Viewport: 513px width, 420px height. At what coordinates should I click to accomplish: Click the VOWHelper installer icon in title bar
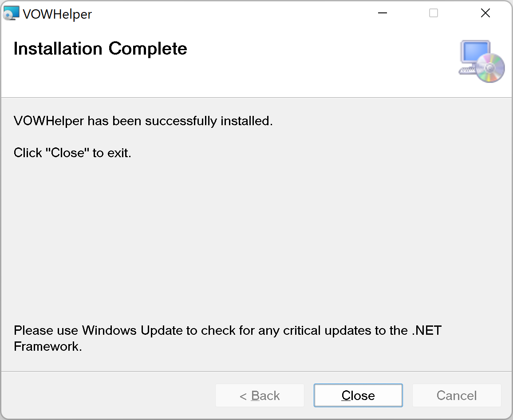[12, 14]
